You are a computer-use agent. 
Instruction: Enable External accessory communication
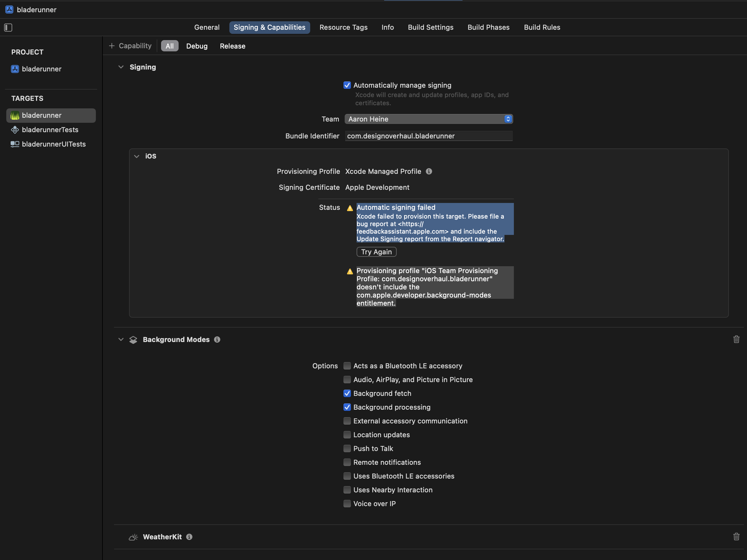click(347, 421)
